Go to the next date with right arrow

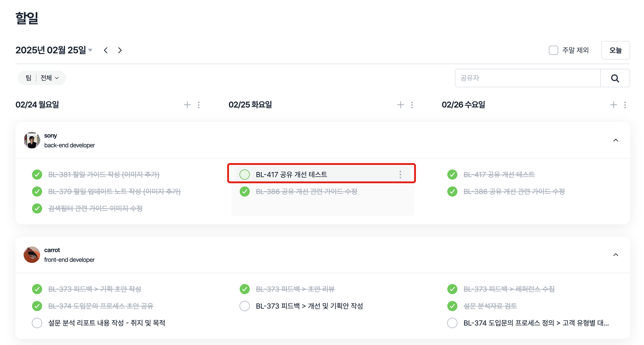click(x=120, y=50)
